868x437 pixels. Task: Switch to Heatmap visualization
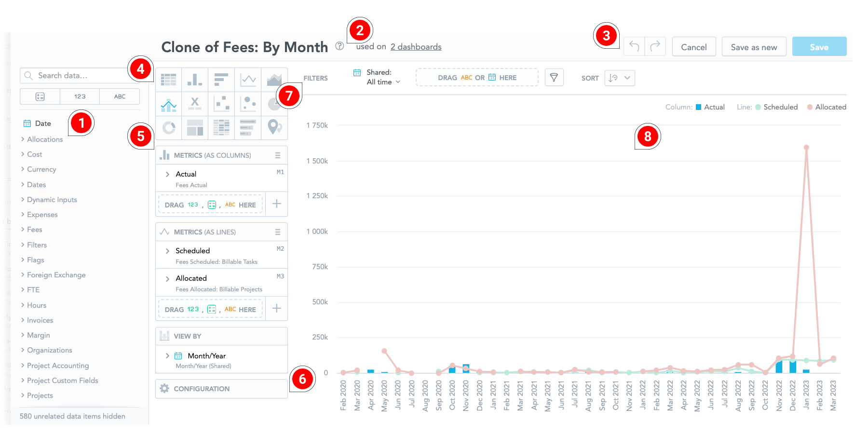pos(221,128)
